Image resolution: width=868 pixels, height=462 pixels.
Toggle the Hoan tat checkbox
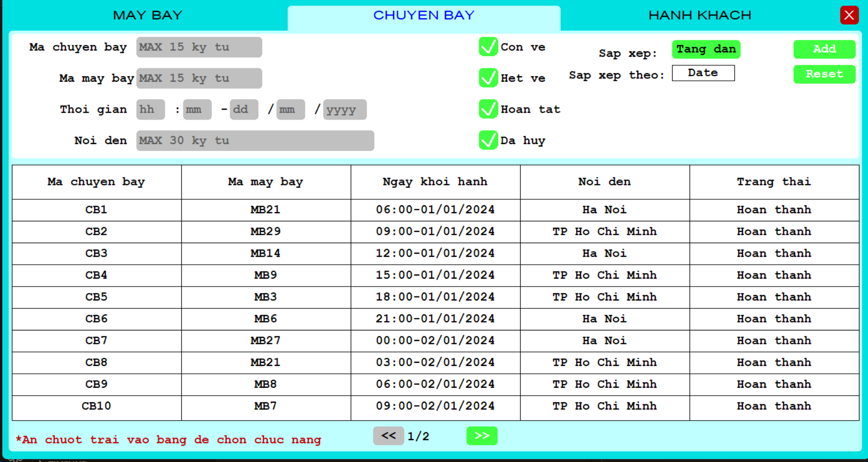pyautogui.click(x=488, y=109)
